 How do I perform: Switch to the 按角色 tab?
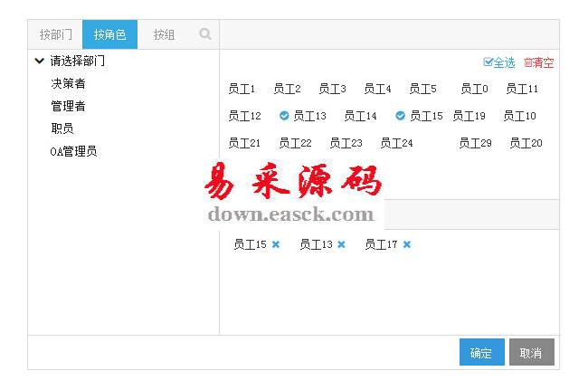coord(109,34)
